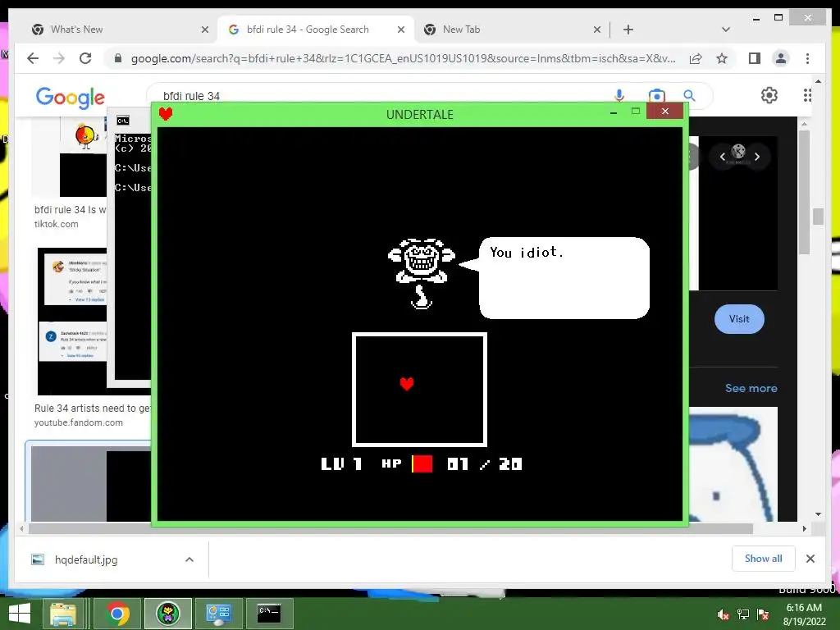This screenshot has width=840, height=630.
Task: Close the New Tab tab
Action: pyautogui.click(x=597, y=30)
